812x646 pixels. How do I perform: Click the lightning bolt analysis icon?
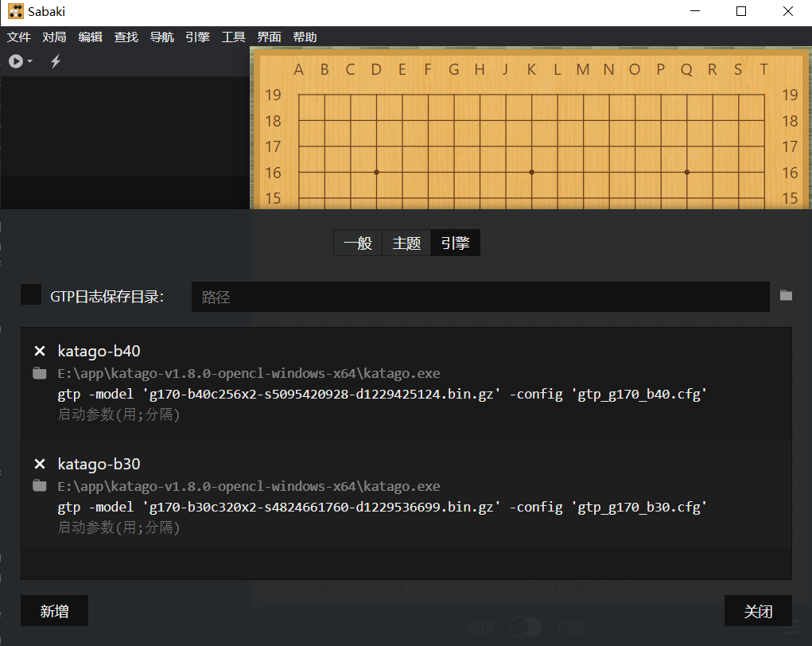pos(56,61)
